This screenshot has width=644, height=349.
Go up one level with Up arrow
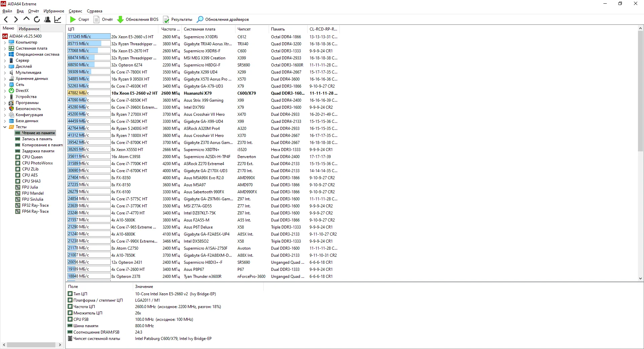pos(26,19)
